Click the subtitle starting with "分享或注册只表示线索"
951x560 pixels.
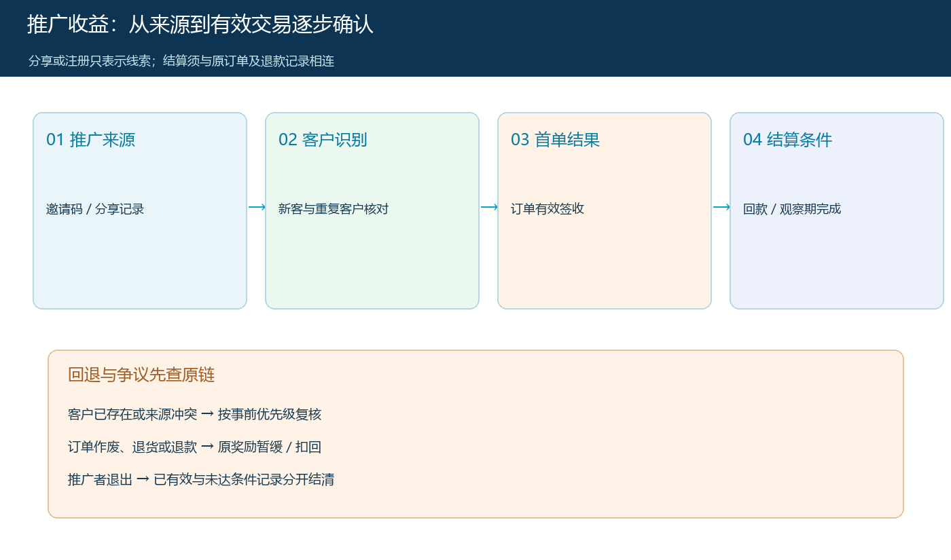(x=181, y=61)
